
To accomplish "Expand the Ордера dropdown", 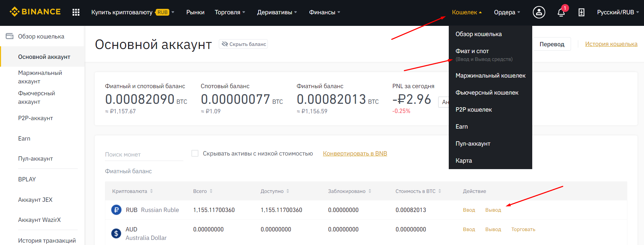I will pyautogui.click(x=507, y=12).
